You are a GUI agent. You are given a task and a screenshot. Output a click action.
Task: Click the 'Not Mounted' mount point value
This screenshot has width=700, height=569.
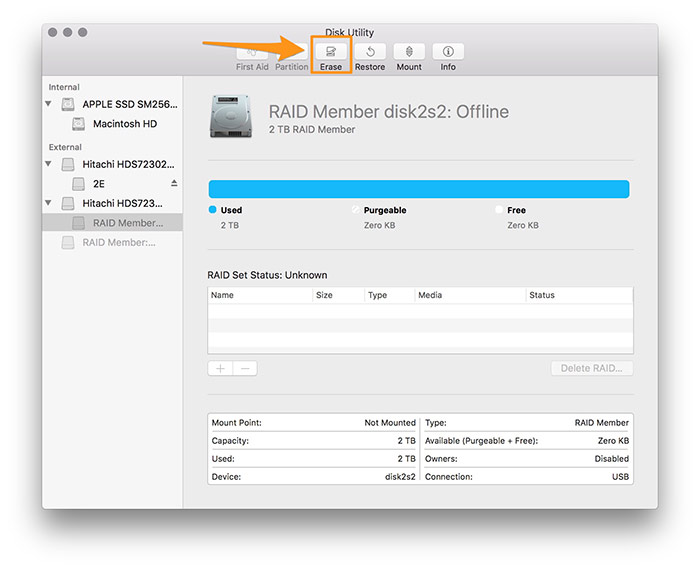pyautogui.click(x=390, y=423)
